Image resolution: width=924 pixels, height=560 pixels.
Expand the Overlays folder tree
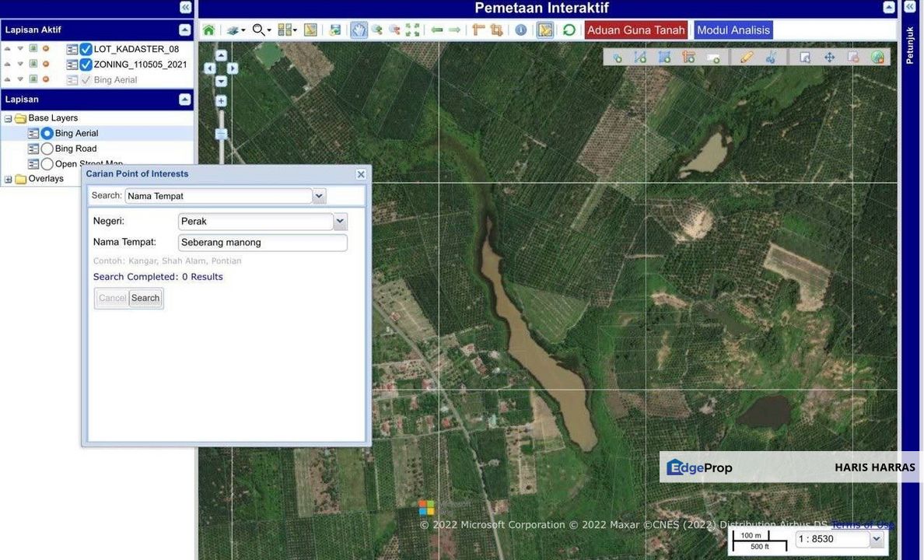(x=9, y=179)
